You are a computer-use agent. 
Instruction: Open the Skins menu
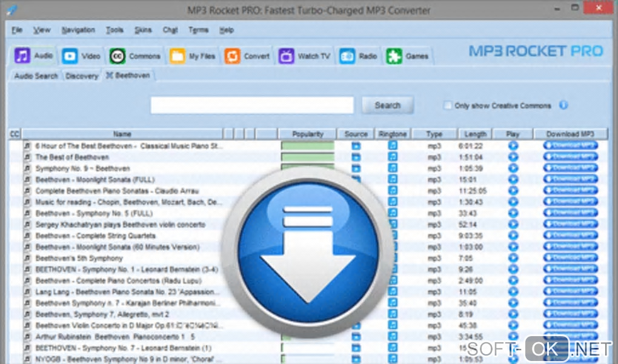coord(142,30)
